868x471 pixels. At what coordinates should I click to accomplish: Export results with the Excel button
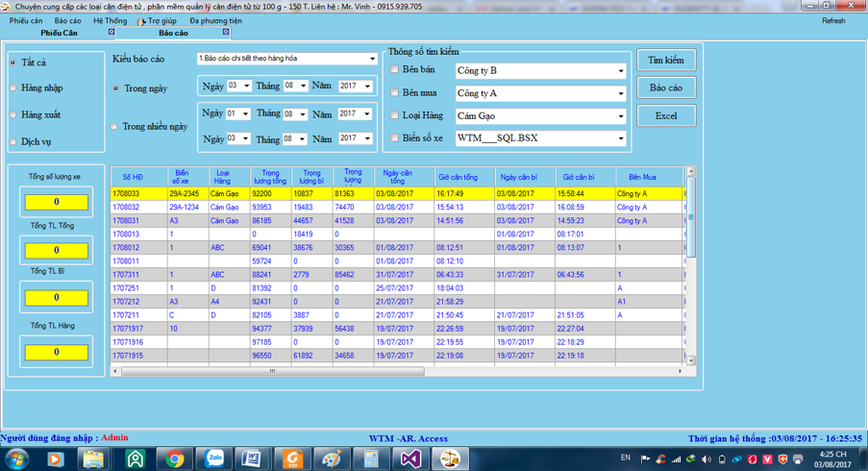665,115
